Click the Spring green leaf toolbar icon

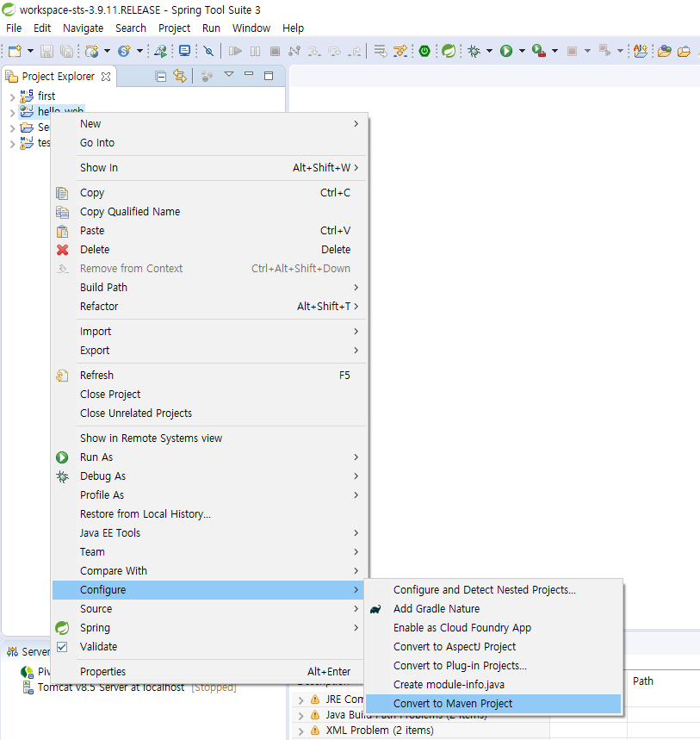449,52
